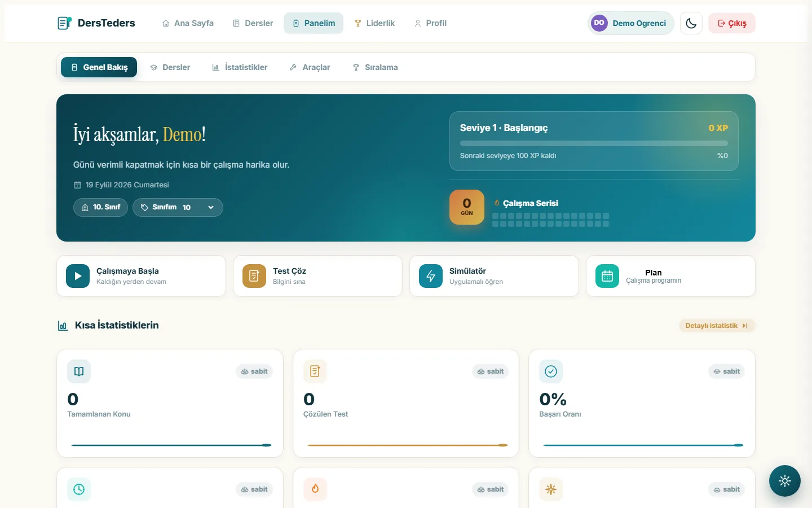812x508 pixels.
Task: Click the Test Çöz clipboard icon
Action: pos(254,276)
